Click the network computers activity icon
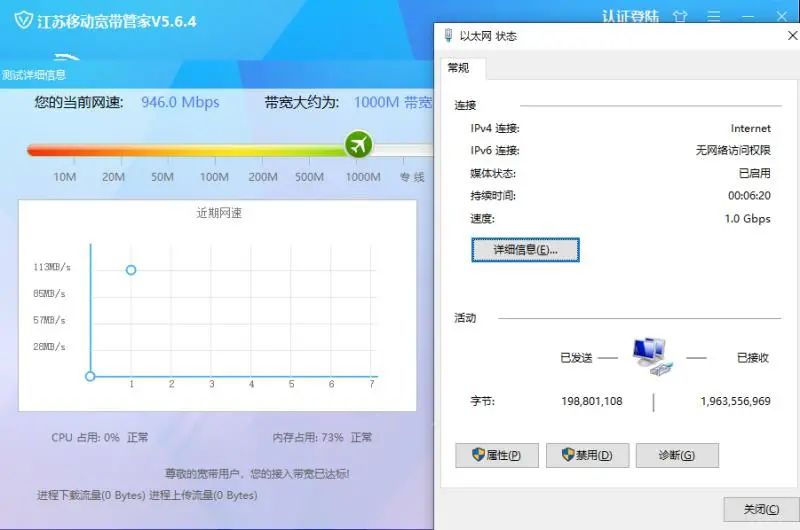Screen dimensions: 800x530 (652, 357)
